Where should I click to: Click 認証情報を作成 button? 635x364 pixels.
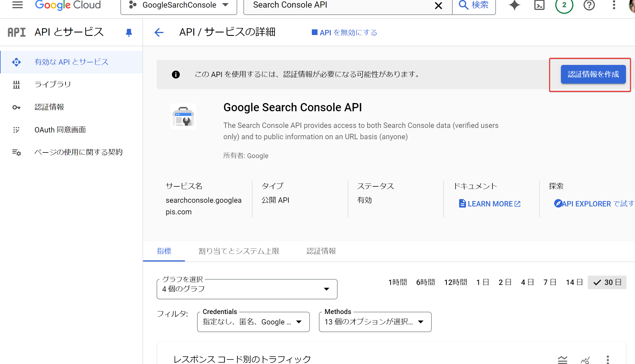coord(593,74)
